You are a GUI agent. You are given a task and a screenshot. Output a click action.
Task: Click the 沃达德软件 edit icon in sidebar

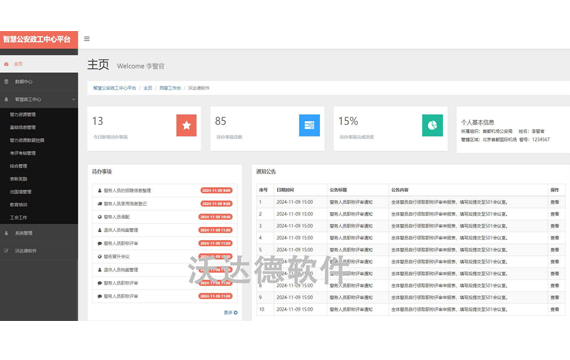(x=6, y=251)
